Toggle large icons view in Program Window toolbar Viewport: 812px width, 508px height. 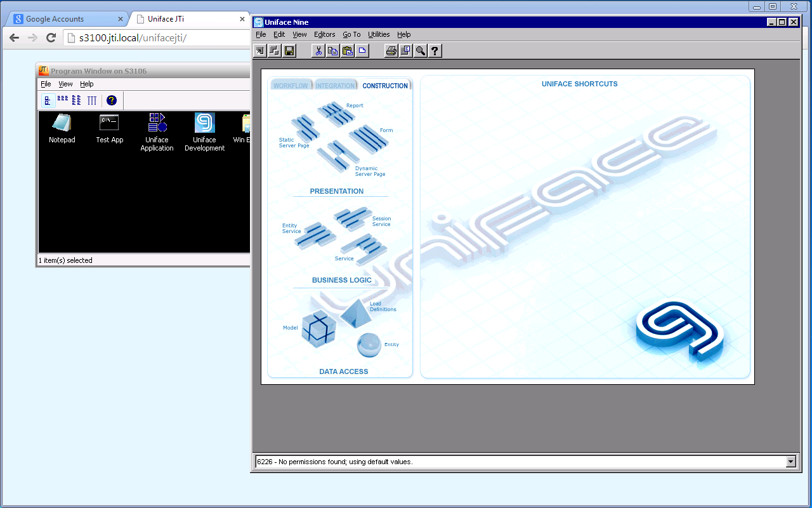48,100
